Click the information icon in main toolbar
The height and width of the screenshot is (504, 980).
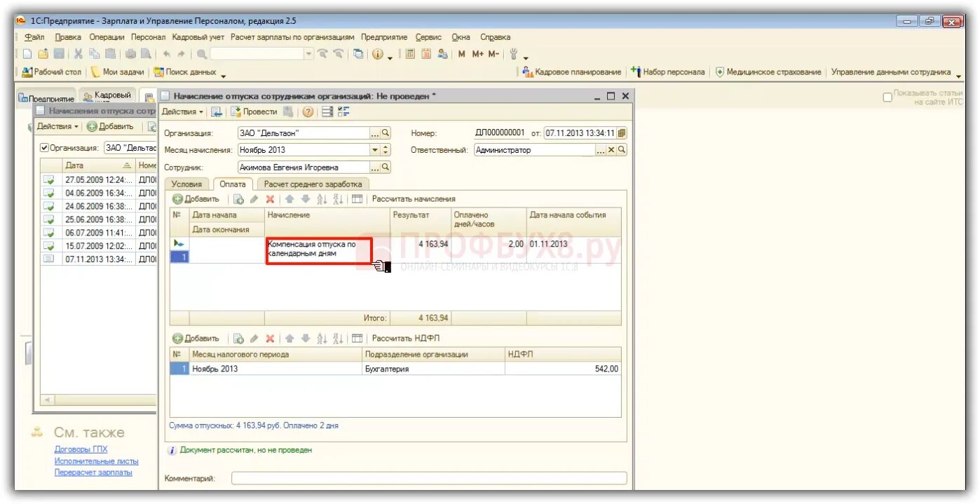(x=379, y=54)
